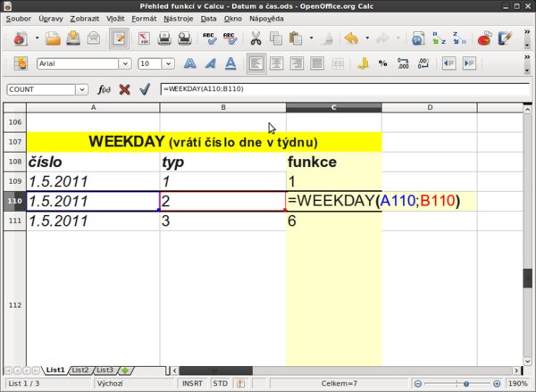Export directly as PDF
Screen dimensions: 536x392
pyautogui.click(x=144, y=38)
